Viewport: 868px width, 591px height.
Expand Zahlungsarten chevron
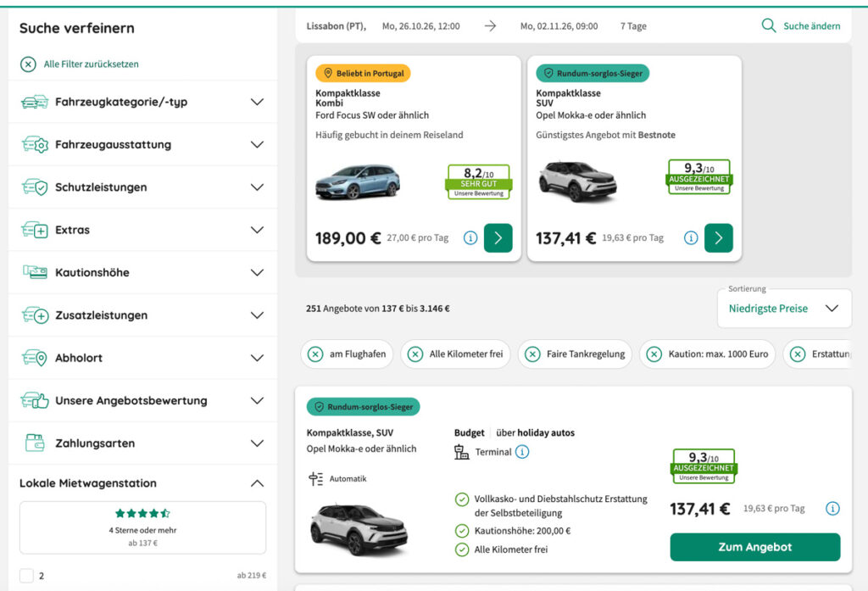[257, 443]
